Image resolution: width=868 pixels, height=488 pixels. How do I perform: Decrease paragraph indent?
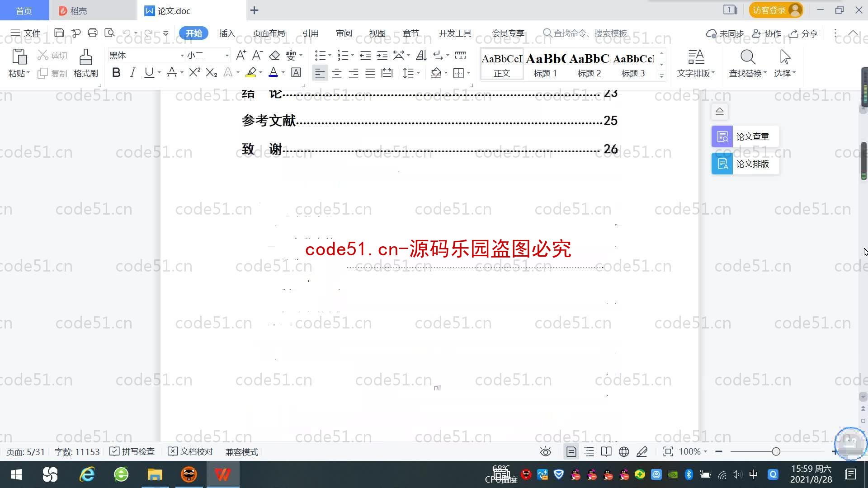(365, 55)
